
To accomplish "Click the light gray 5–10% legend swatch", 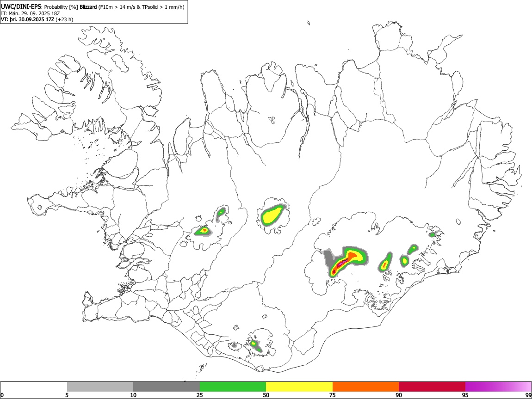I will (100, 387).
